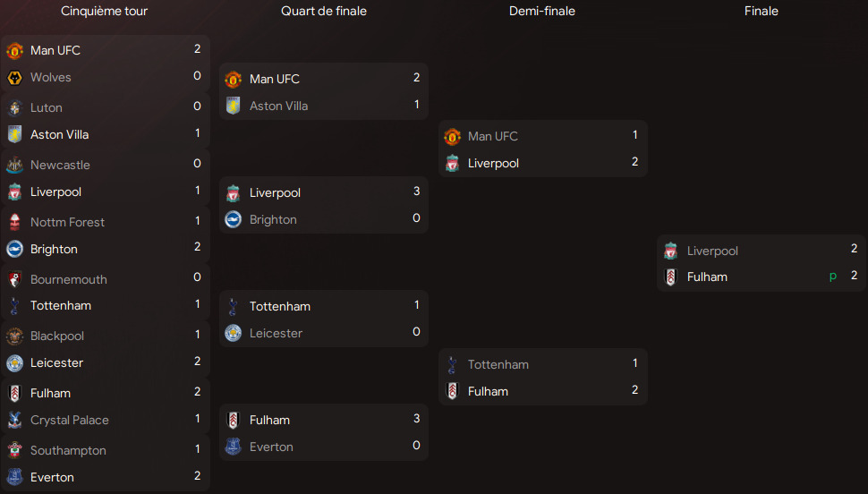This screenshot has height=494, width=868.
Task: Click the Nottm Forest club crest
Action: click(x=14, y=222)
